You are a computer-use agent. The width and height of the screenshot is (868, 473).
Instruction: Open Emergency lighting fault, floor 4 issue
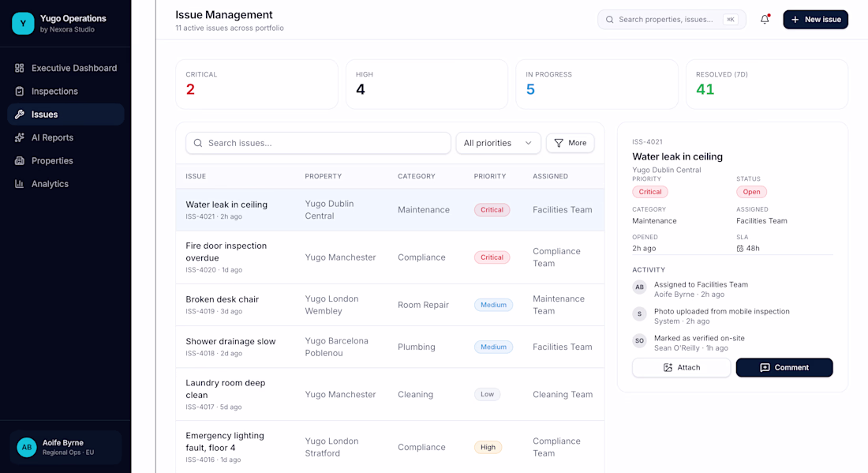(x=391, y=447)
